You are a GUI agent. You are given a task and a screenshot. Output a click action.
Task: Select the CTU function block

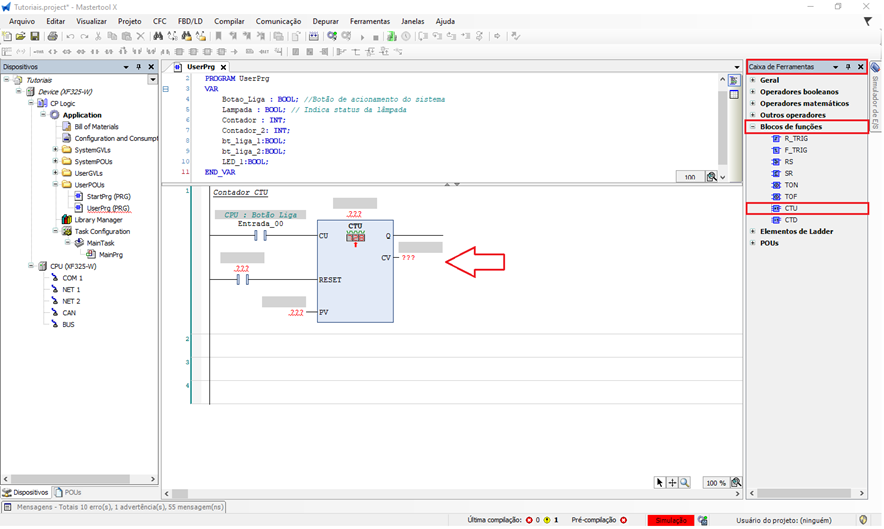tap(790, 208)
